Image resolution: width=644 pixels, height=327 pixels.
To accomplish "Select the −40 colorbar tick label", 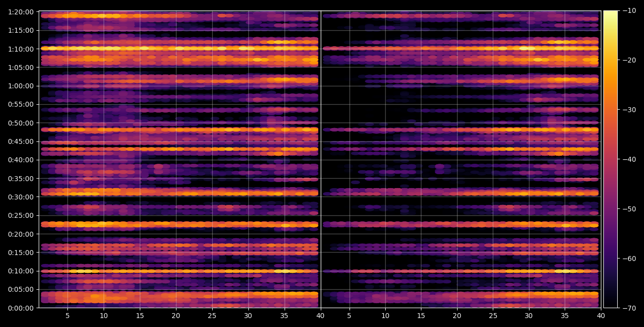I will 629,159.
